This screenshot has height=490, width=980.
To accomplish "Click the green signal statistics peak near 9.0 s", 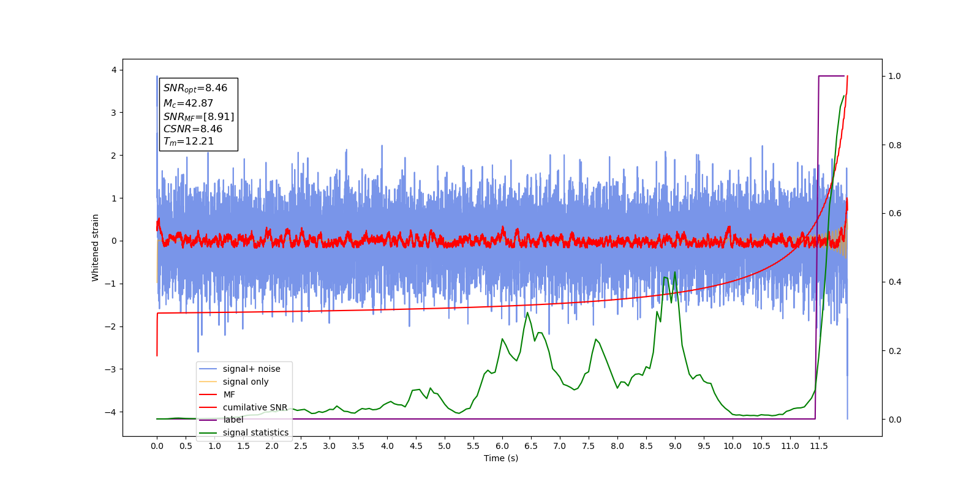I will click(675, 272).
